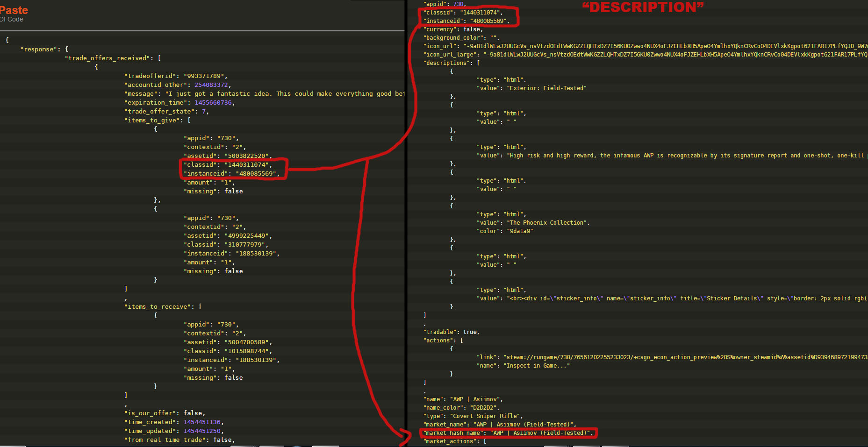Click the "classid": "1015898744" line
This screenshot has width=868, height=447.
[x=228, y=351]
